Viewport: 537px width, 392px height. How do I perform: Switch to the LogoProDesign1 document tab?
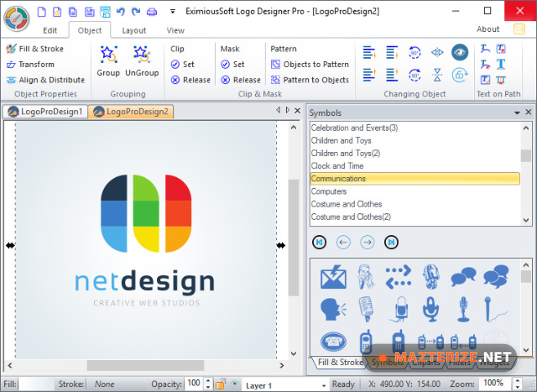[45, 112]
